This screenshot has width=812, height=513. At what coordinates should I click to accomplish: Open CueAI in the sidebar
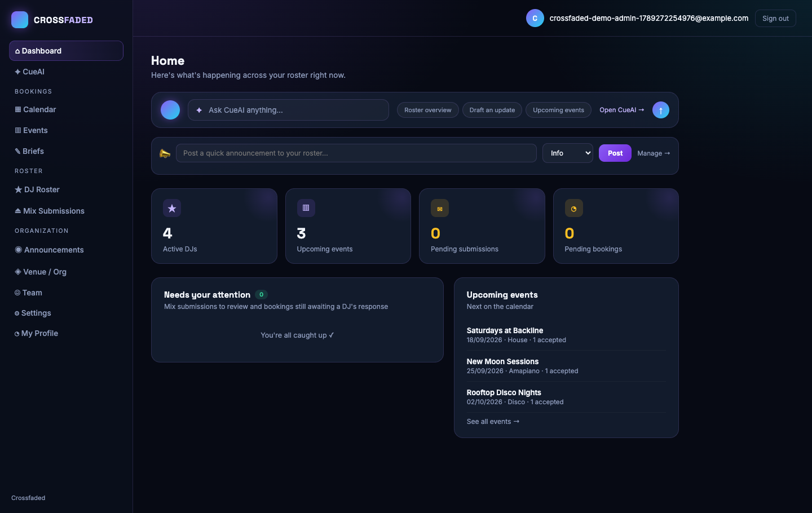[66, 72]
